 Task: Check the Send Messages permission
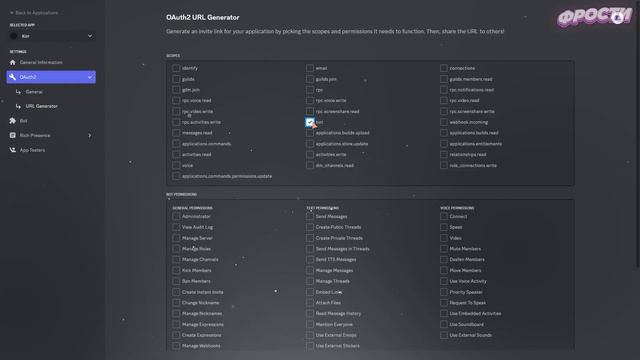(310, 216)
